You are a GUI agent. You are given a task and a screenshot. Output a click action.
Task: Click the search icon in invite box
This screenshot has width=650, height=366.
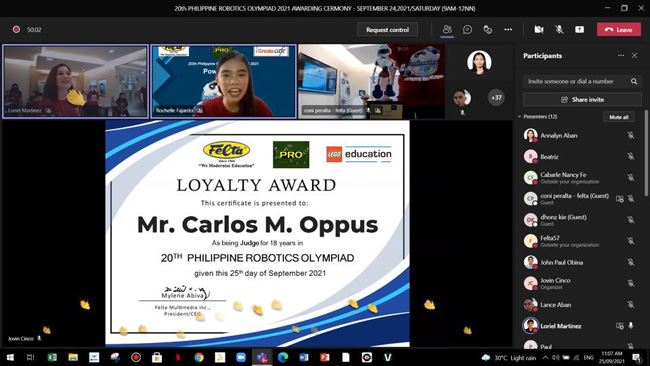click(x=634, y=81)
